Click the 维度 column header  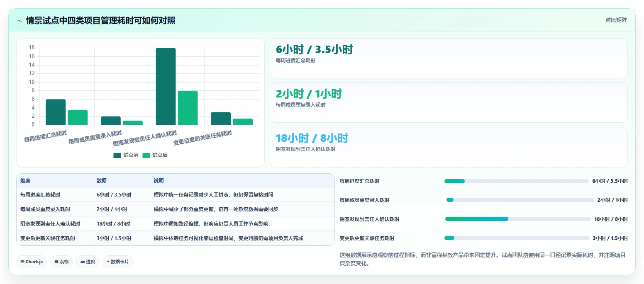(x=25, y=181)
